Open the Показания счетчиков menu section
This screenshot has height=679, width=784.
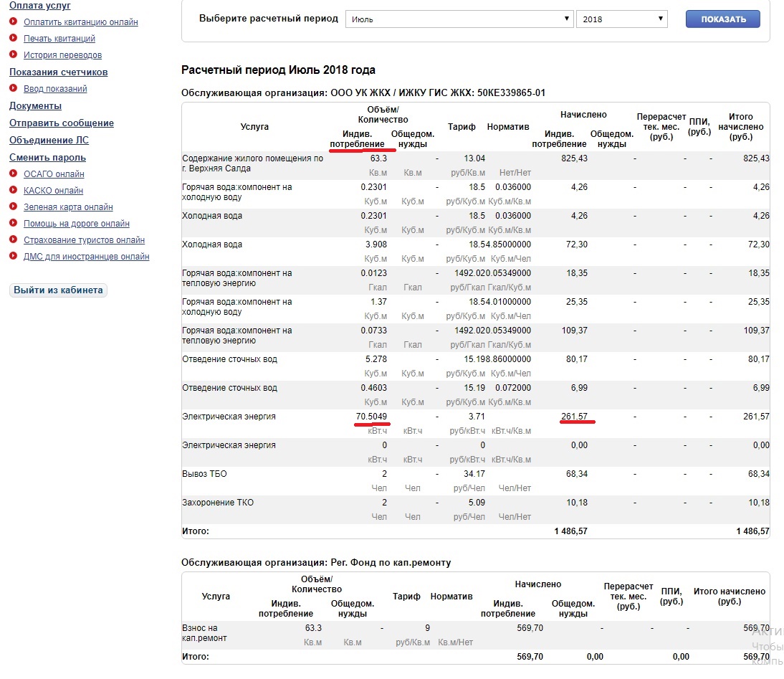(x=59, y=72)
